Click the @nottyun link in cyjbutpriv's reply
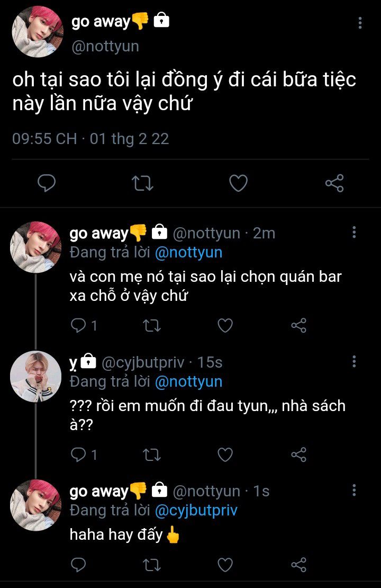 (188, 381)
